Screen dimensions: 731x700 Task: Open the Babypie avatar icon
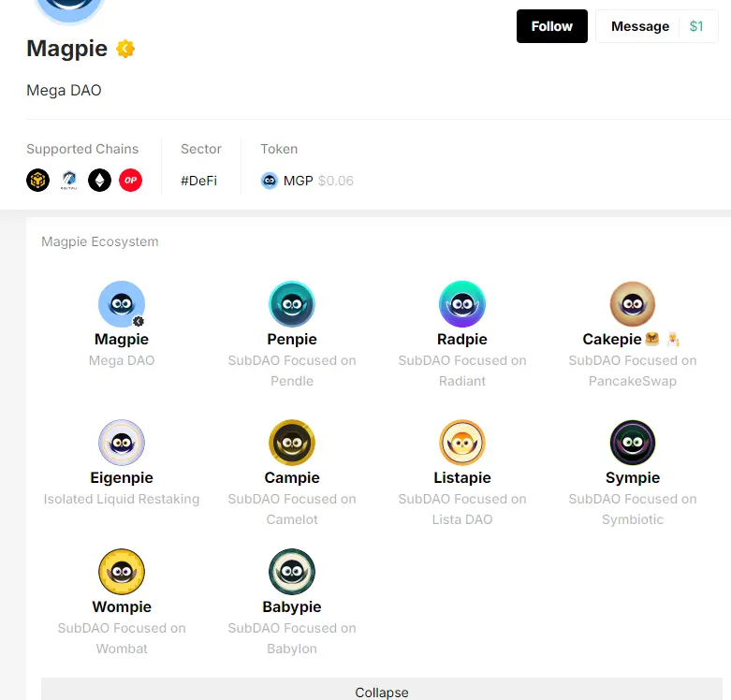pyautogui.click(x=292, y=572)
